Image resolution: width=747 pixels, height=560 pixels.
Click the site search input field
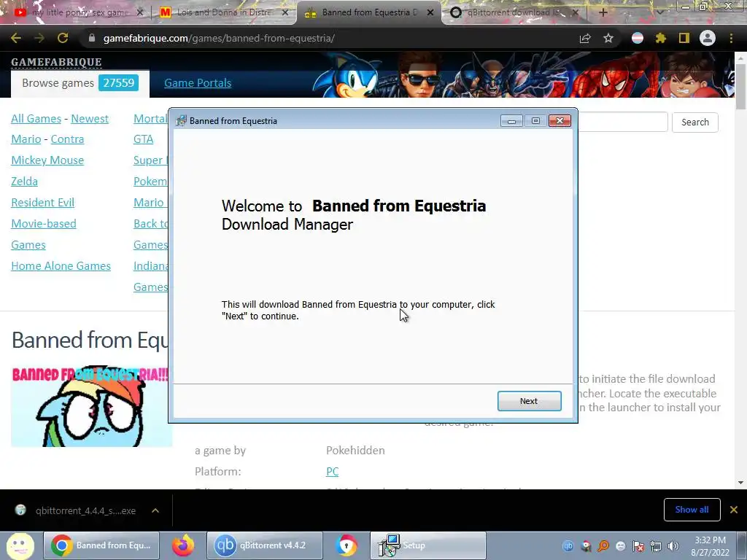(623, 122)
